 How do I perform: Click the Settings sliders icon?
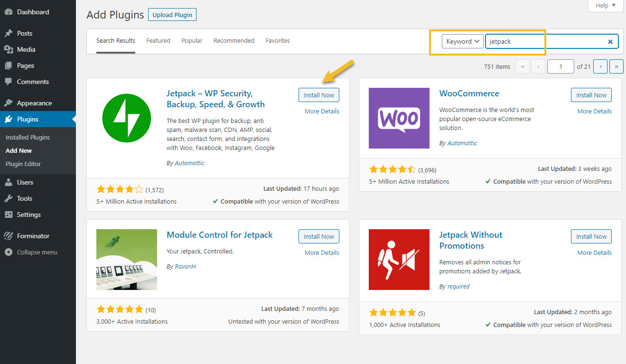tap(8, 215)
